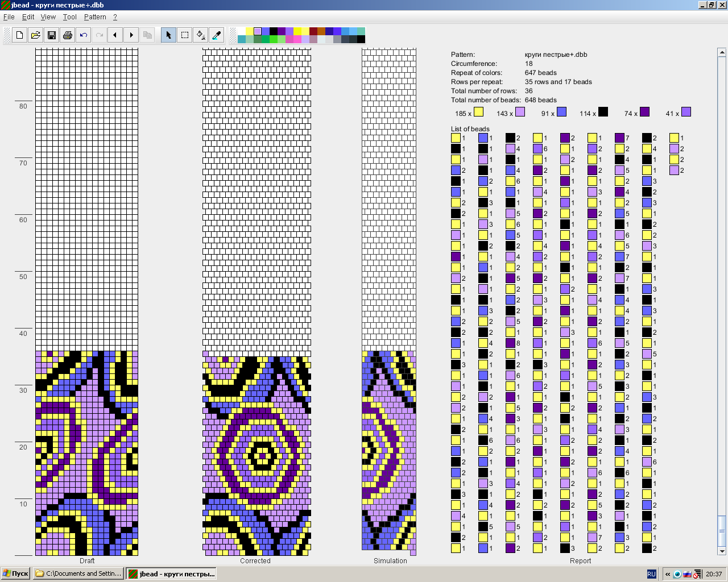Open a pattern file with the folder icon
The image size is (728, 582).
pyautogui.click(x=35, y=35)
